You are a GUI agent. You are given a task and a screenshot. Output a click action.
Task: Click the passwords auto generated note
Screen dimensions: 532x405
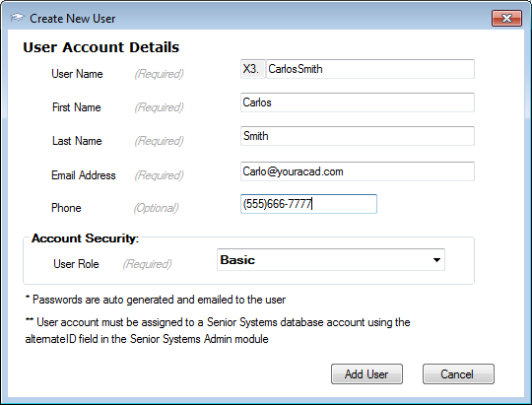tap(156, 300)
